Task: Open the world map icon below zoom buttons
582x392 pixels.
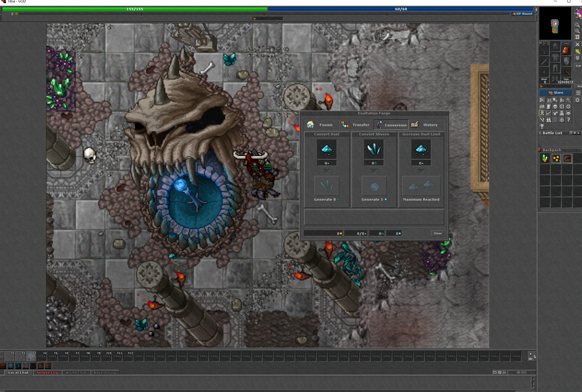Action: [x=578, y=37]
